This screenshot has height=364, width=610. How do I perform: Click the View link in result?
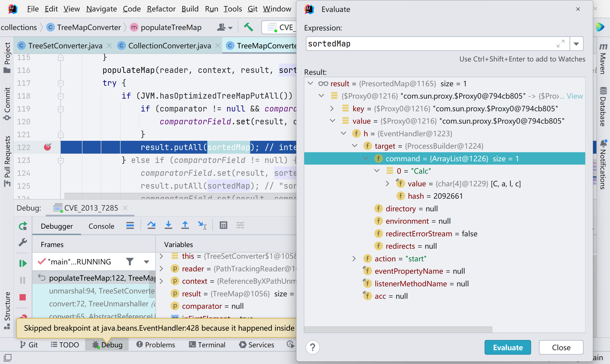pos(574,96)
